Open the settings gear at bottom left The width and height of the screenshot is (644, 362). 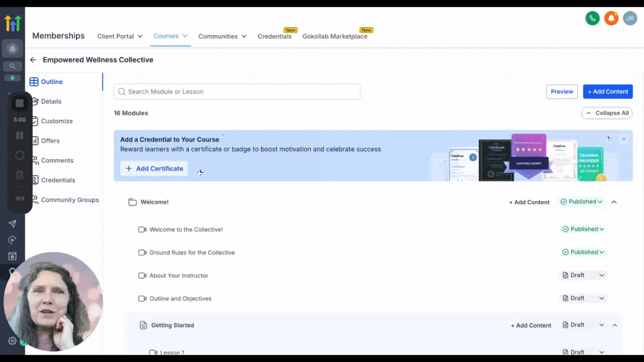pos(13,341)
